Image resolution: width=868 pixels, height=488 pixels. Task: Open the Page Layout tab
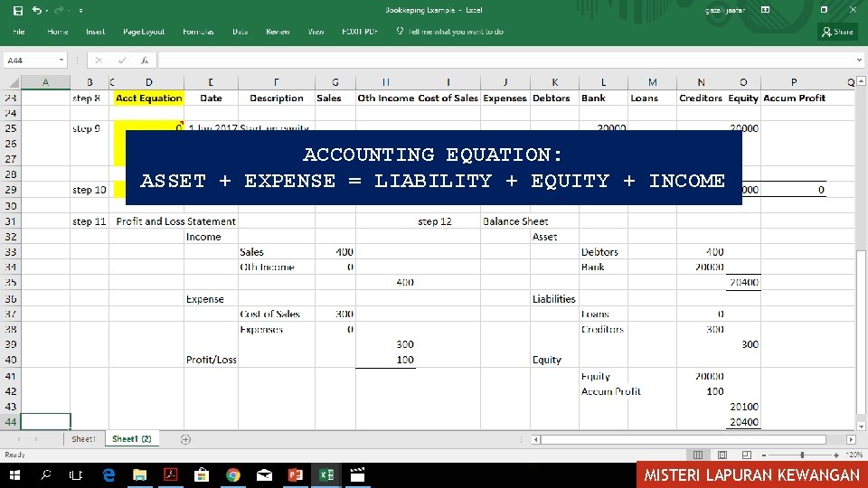tap(144, 32)
